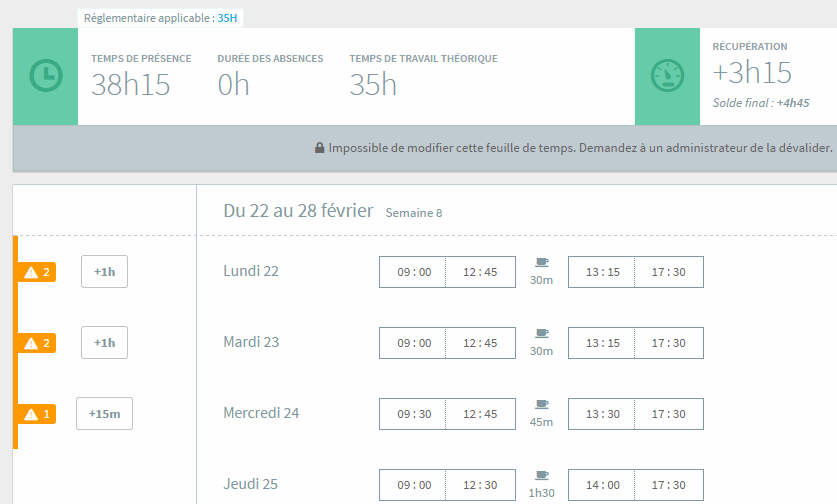Click the 35H regulation link
The image size is (837, 504).
227,18
